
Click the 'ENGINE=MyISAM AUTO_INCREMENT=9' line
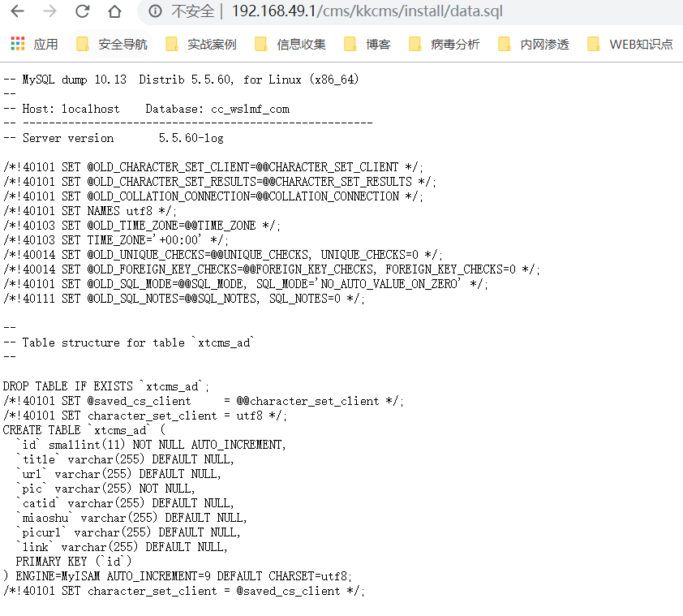coord(178,576)
